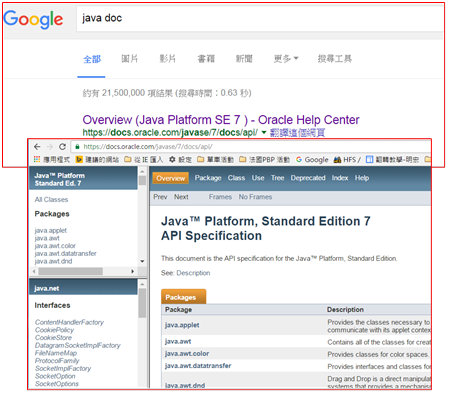Screen dimensions: 449x394
Task: Open the 從 IE 匯入 bookmark folder
Action: (144, 160)
